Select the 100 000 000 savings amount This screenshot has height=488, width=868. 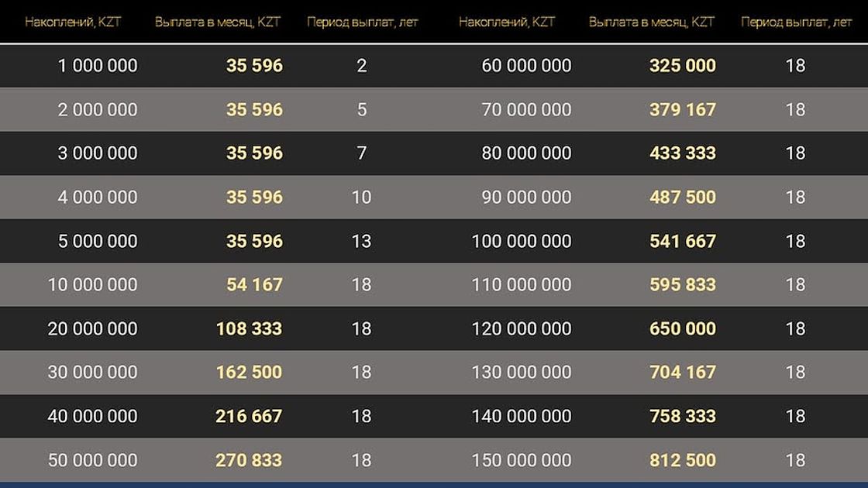(521, 241)
